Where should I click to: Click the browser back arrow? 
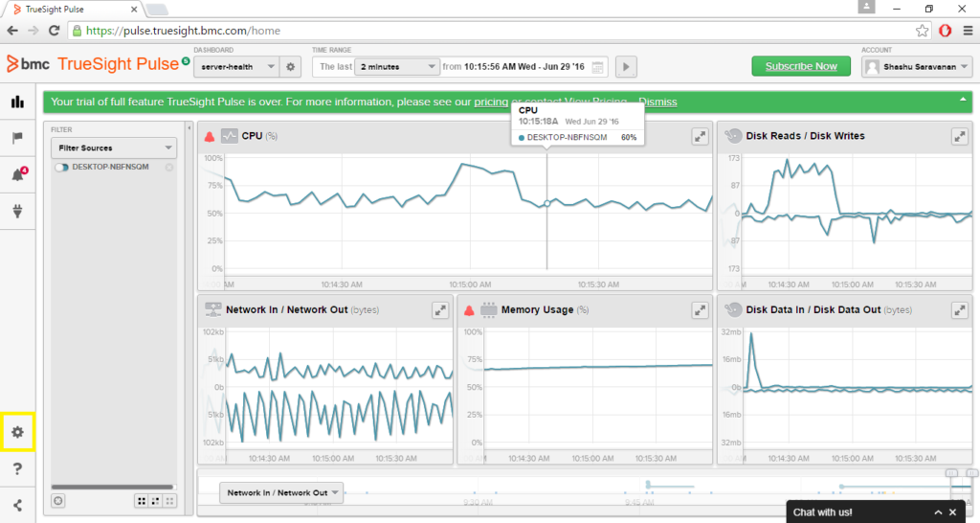[12, 31]
